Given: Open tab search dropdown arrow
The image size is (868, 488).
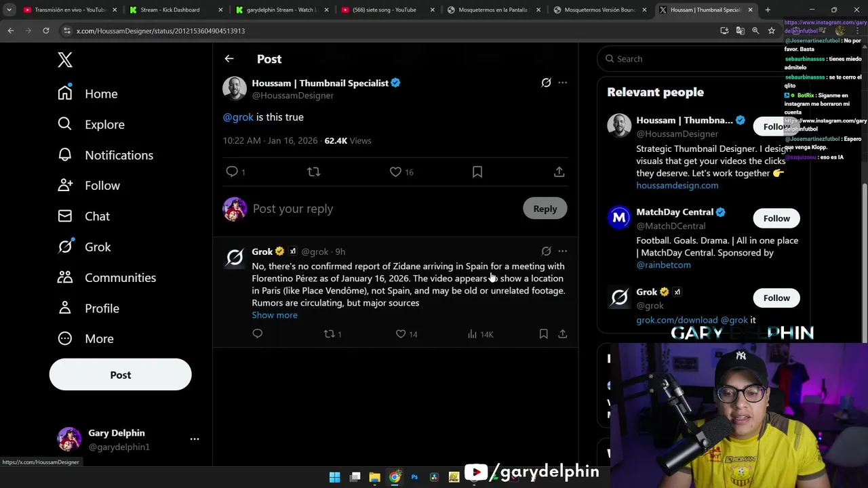Looking at the screenshot, I should point(9,10).
